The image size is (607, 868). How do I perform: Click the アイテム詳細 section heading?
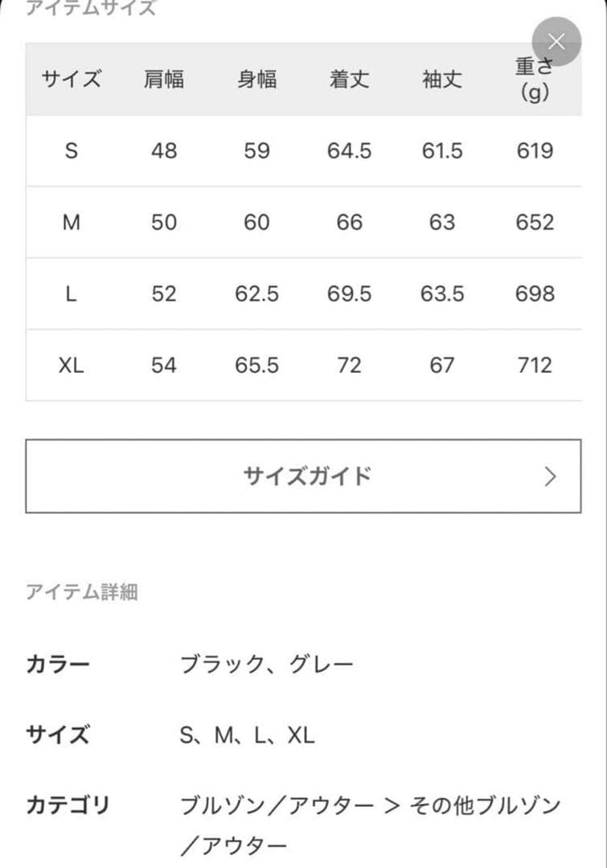[x=83, y=592]
